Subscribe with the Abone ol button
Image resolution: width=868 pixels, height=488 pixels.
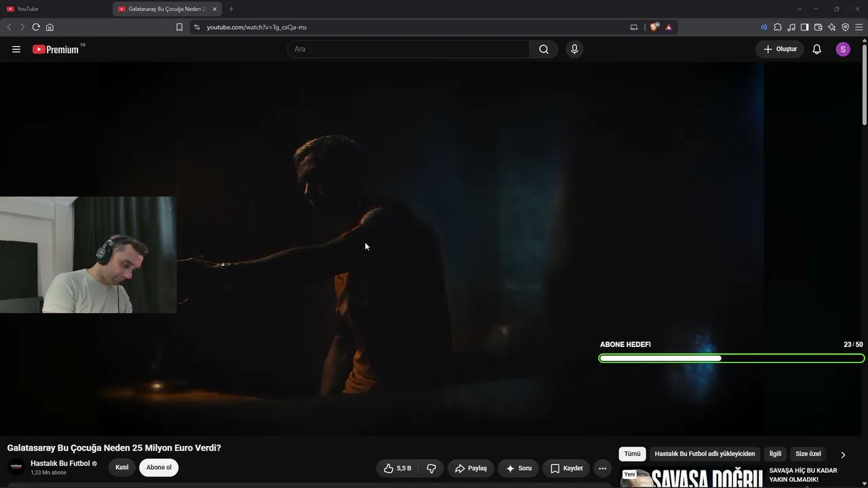click(159, 468)
